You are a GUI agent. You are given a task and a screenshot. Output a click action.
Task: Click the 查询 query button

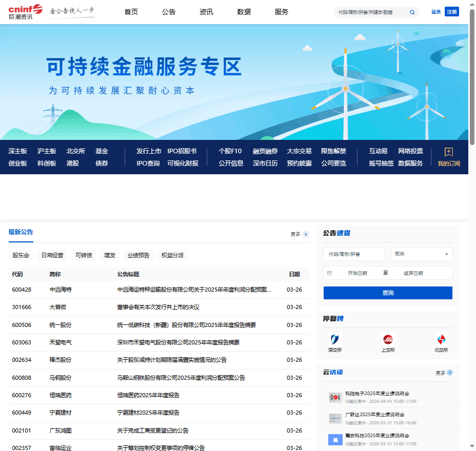pos(387,293)
